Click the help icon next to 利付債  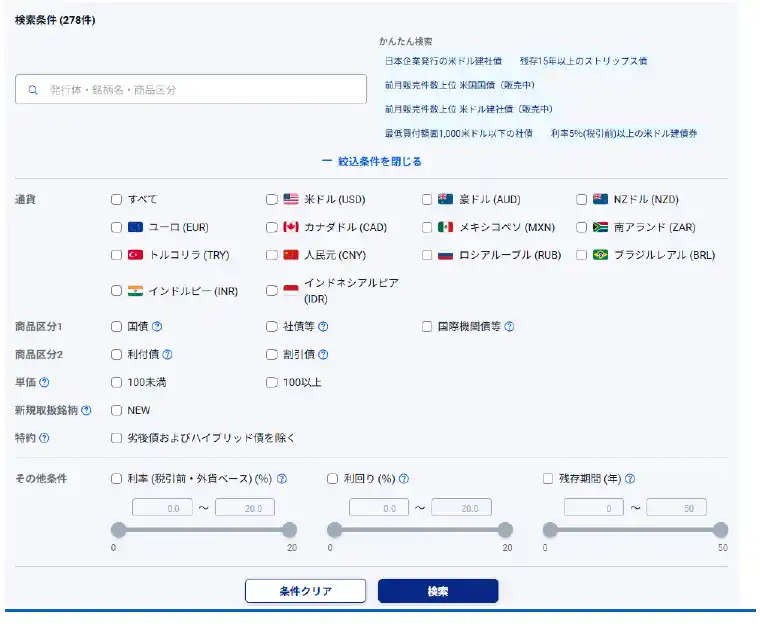(x=168, y=354)
